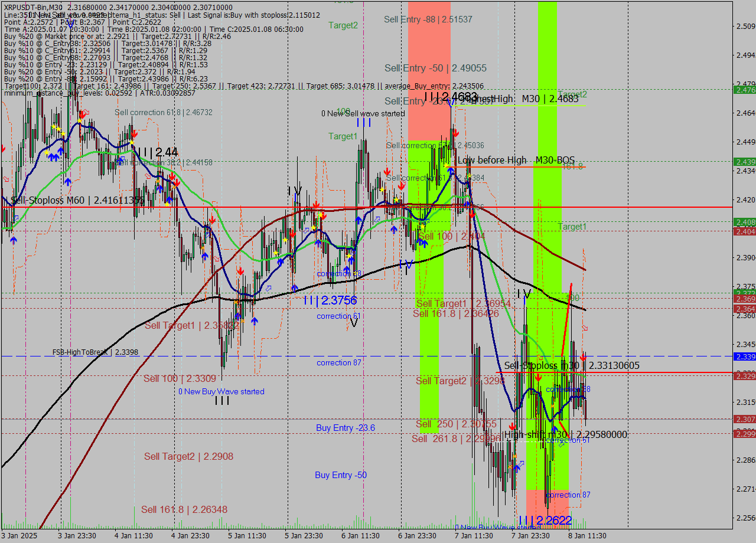Click 'Low before High M30-BOS' label
Image resolution: width=756 pixels, height=543 pixels.
[516, 160]
